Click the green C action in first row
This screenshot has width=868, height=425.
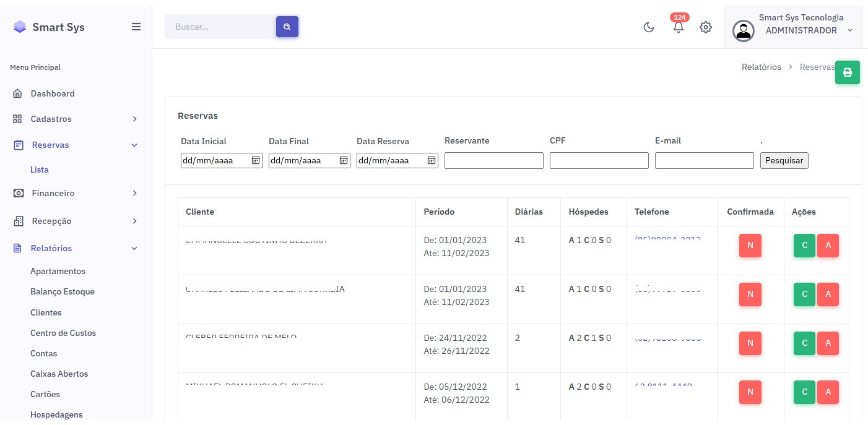coord(804,246)
